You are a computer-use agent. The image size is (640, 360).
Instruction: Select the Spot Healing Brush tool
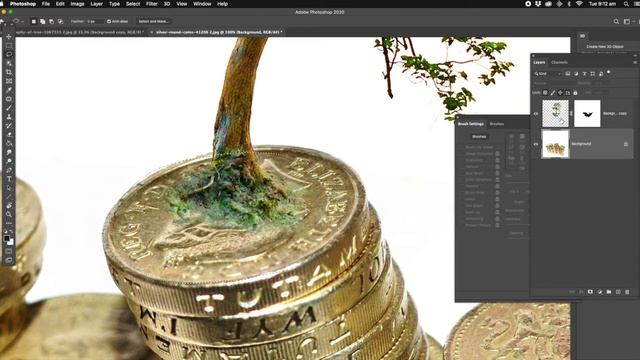tap(9, 99)
